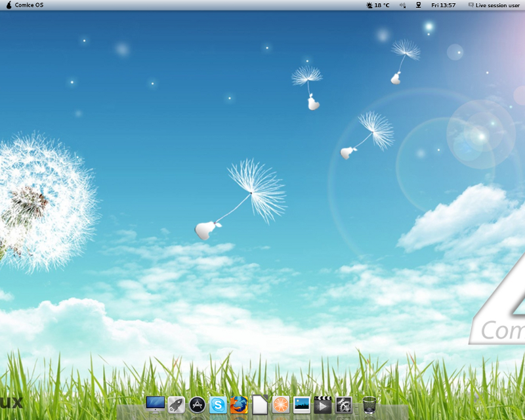Open the App Store style software center
Image resolution: width=525 pixels, height=420 pixels.
click(197, 405)
